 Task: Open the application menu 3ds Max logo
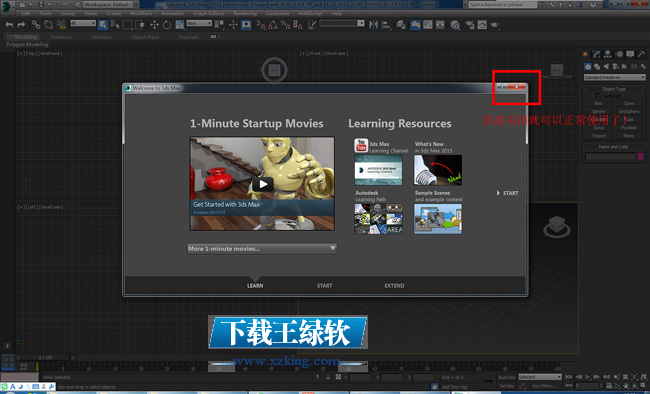(x=6, y=6)
